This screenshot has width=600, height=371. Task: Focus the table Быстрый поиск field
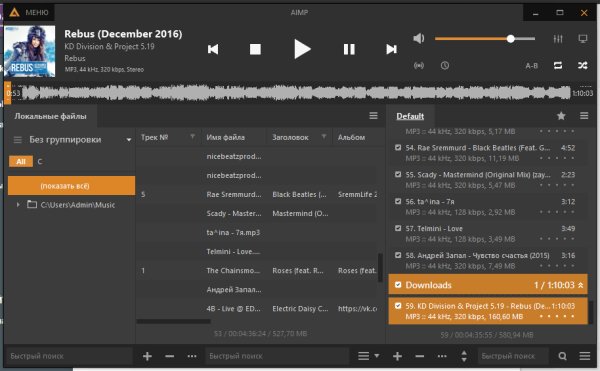tap(277, 356)
